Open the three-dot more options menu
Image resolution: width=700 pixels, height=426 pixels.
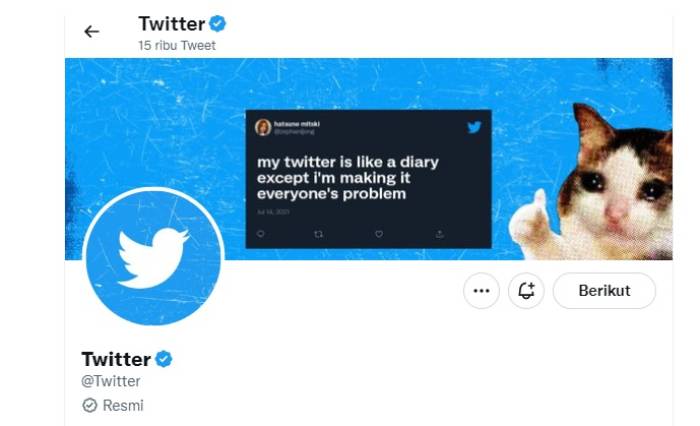click(481, 291)
